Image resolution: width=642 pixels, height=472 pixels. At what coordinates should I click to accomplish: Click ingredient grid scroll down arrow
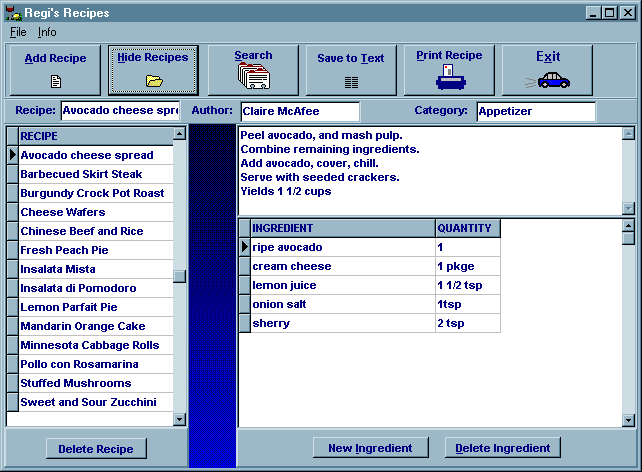tap(628, 420)
